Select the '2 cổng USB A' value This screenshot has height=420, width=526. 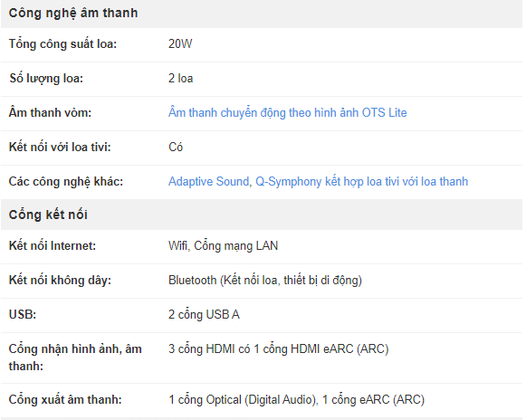click(x=204, y=315)
